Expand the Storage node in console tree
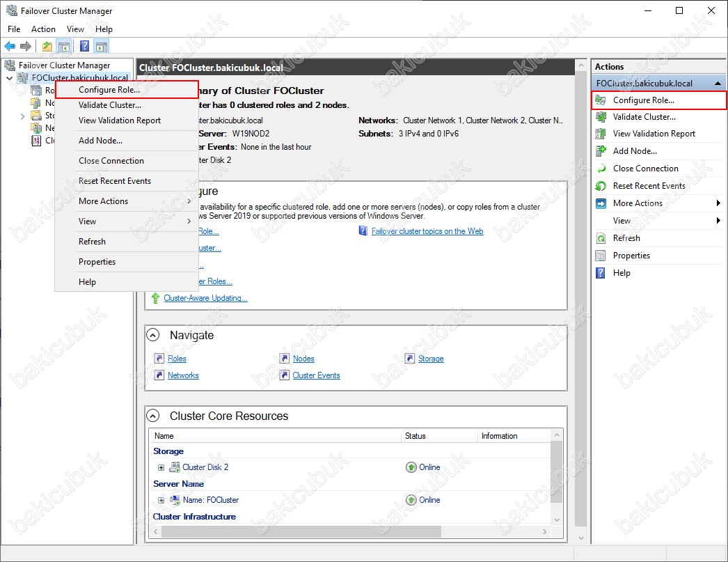The image size is (728, 562). click(x=22, y=116)
